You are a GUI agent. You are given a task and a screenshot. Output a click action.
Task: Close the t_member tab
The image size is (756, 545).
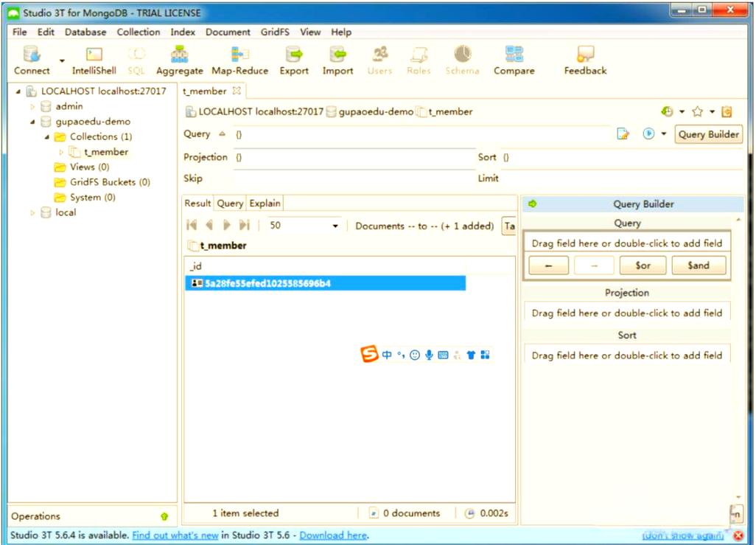tap(237, 91)
